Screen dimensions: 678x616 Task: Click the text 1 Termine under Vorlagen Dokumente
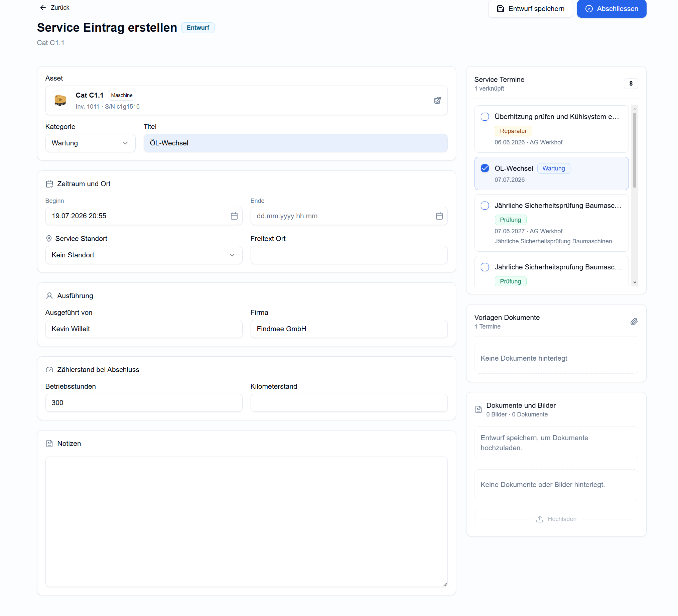pos(487,326)
